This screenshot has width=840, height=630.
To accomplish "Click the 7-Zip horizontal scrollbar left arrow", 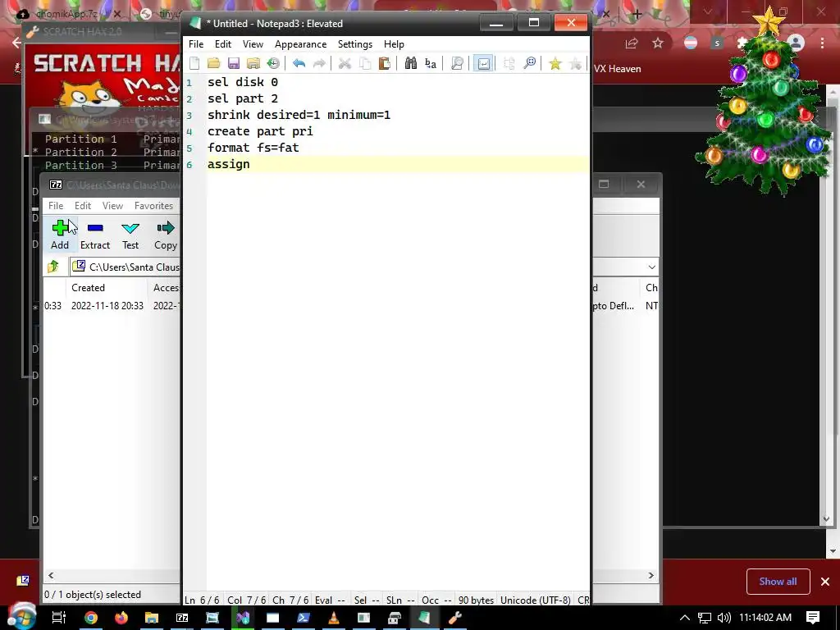I will click(51, 575).
